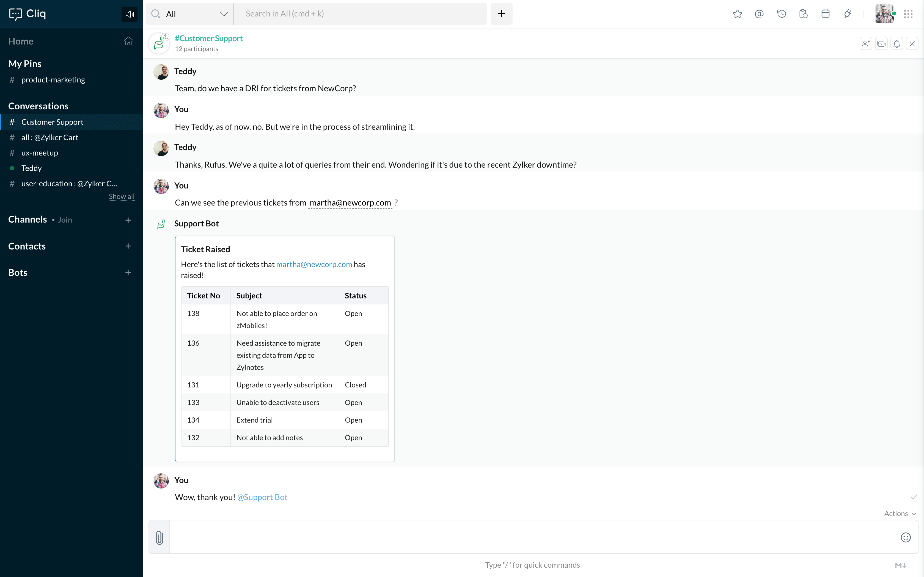Open the mentions (@) icon
Image resolution: width=924 pixels, height=577 pixels.
point(759,14)
